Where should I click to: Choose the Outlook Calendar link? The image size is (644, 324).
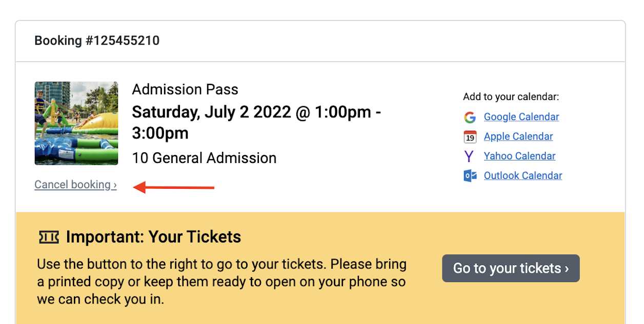pyautogui.click(x=522, y=175)
